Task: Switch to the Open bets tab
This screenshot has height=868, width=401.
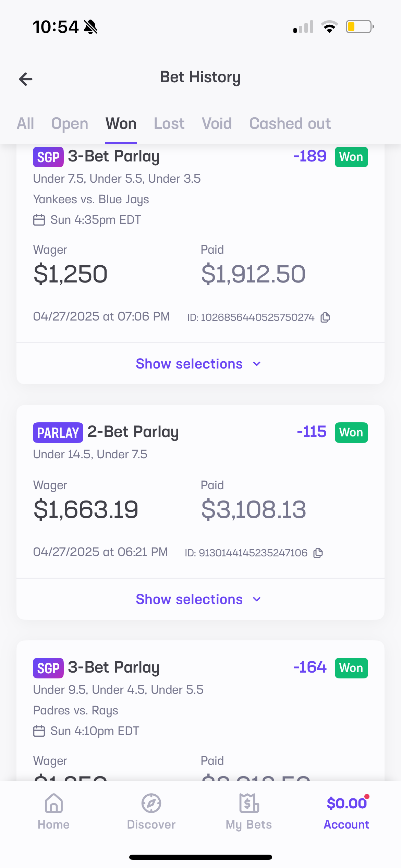Action: coord(70,123)
